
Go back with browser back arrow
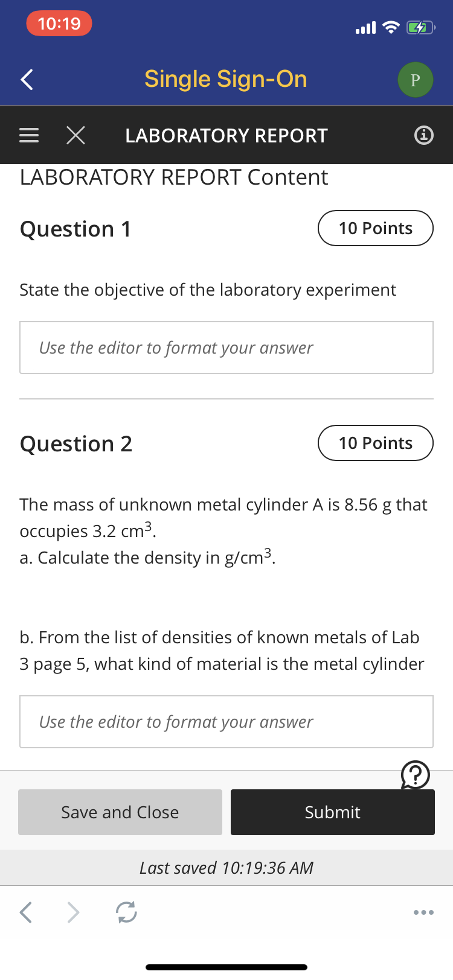click(x=26, y=912)
